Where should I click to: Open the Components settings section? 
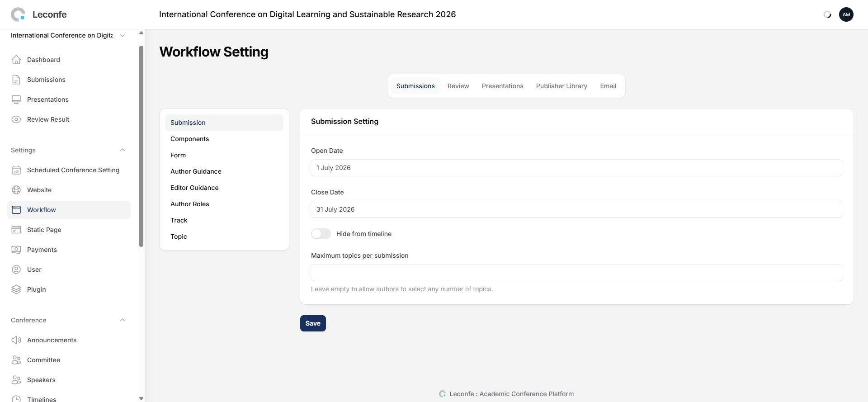click(224, 139)
